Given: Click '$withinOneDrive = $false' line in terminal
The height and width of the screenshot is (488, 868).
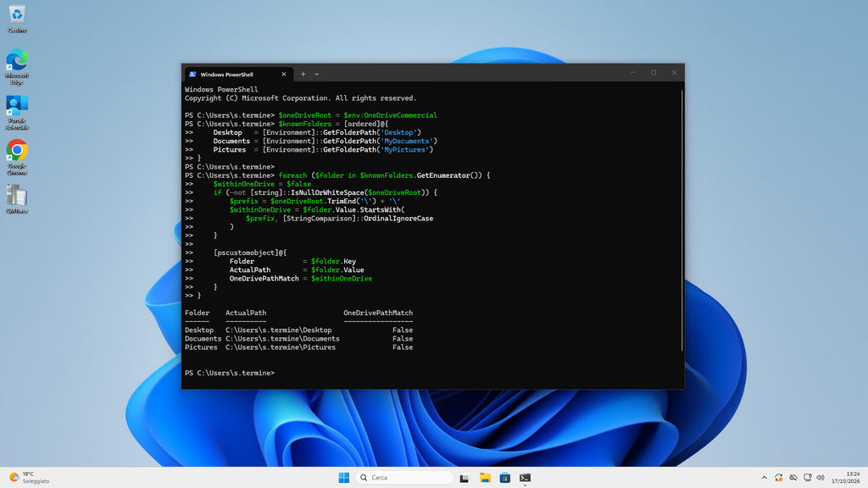Looking at the screenshot, I should click(262, 184).
